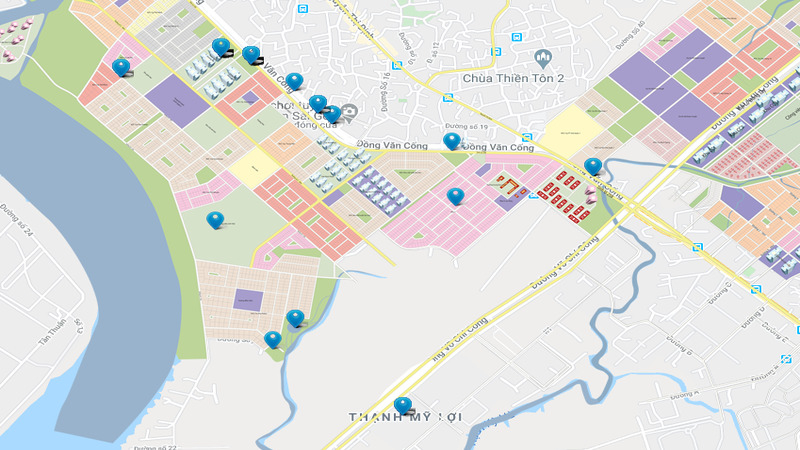
Task: Select the 'Đường số 40' street label
Action: point(631,35)
